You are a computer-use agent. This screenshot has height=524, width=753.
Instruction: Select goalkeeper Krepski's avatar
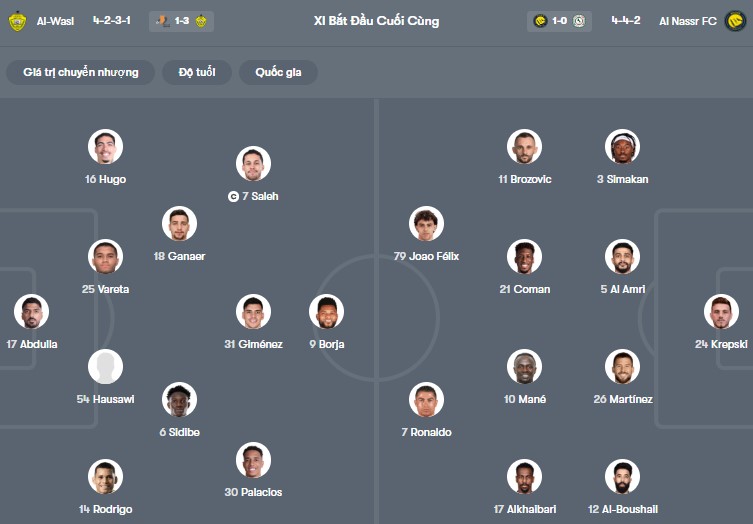click(x=721, y=312)
